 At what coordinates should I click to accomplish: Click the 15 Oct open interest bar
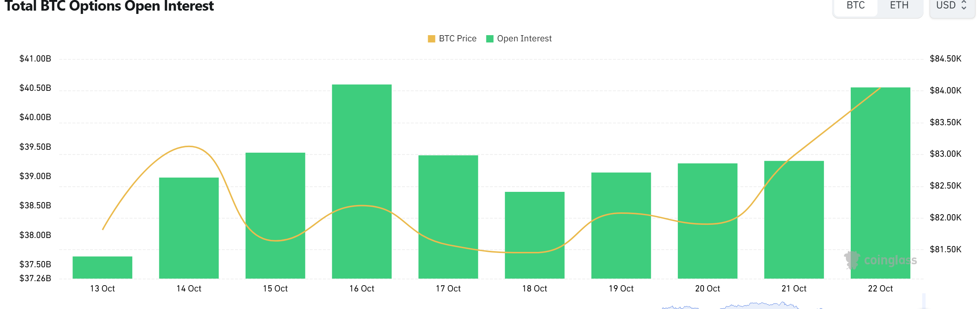tap(275, 216)
